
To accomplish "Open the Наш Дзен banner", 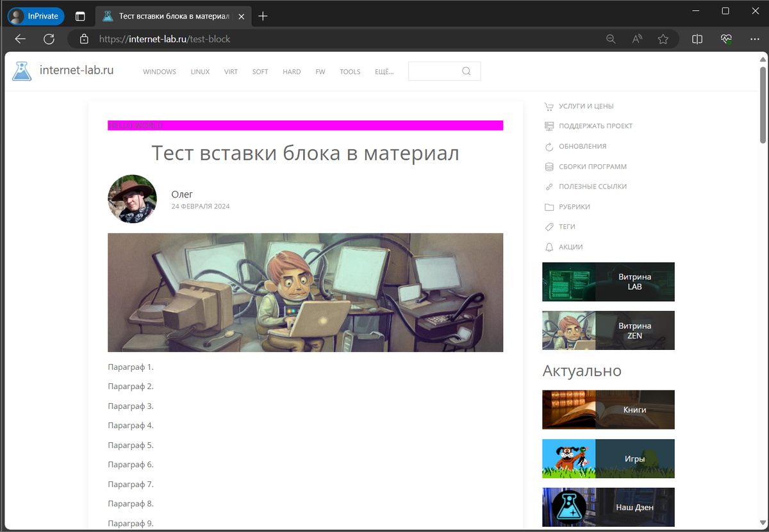I will point(608,508).
